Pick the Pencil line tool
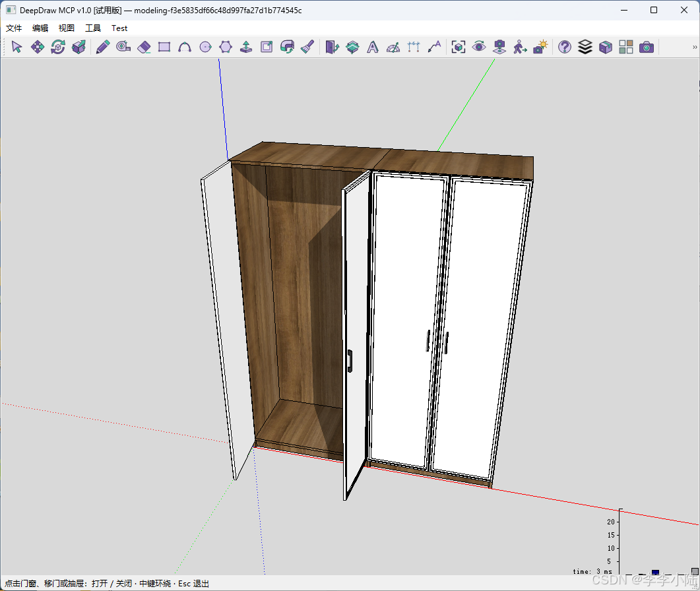The height and width of the screenshot is (591, 700). pyautogui.click(x=103, y=47)
